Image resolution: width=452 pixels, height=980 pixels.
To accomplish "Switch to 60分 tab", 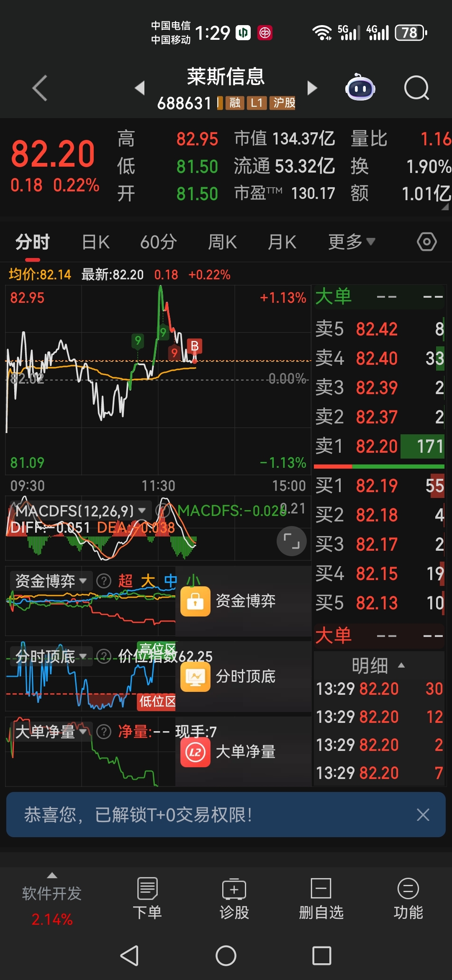I will click(159, 242).
